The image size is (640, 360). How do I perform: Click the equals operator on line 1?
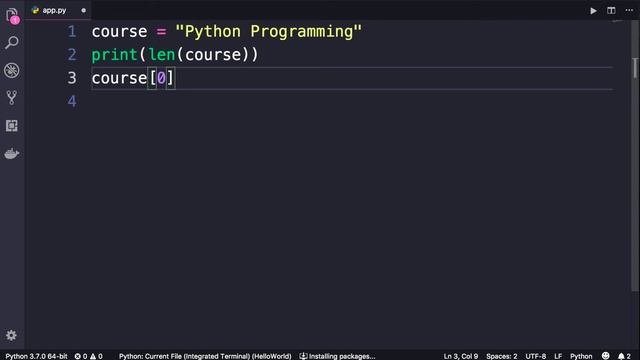(161, 31)
